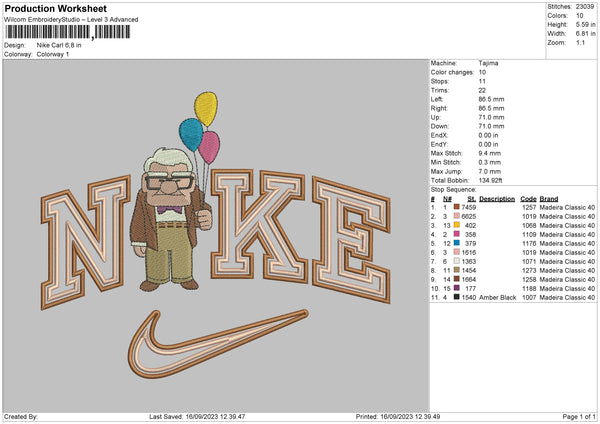Click the 'Colors:' count 10 in header

579,16
